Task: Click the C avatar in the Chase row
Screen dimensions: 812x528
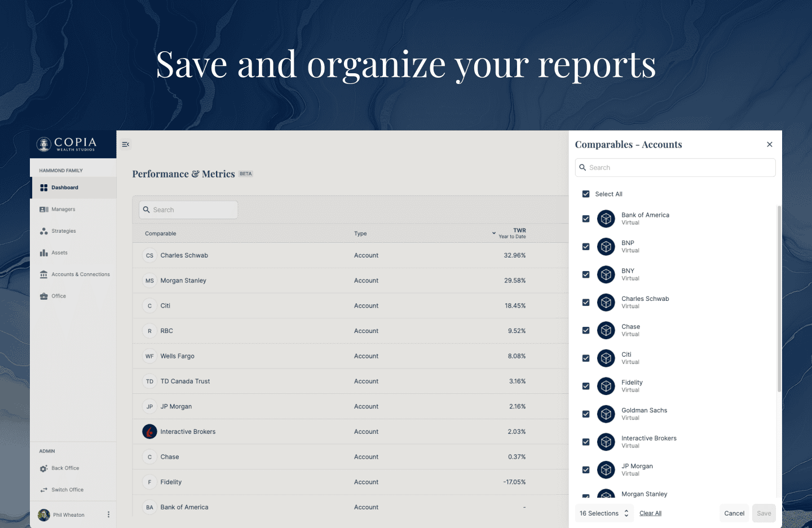Action: click(149, 457)
